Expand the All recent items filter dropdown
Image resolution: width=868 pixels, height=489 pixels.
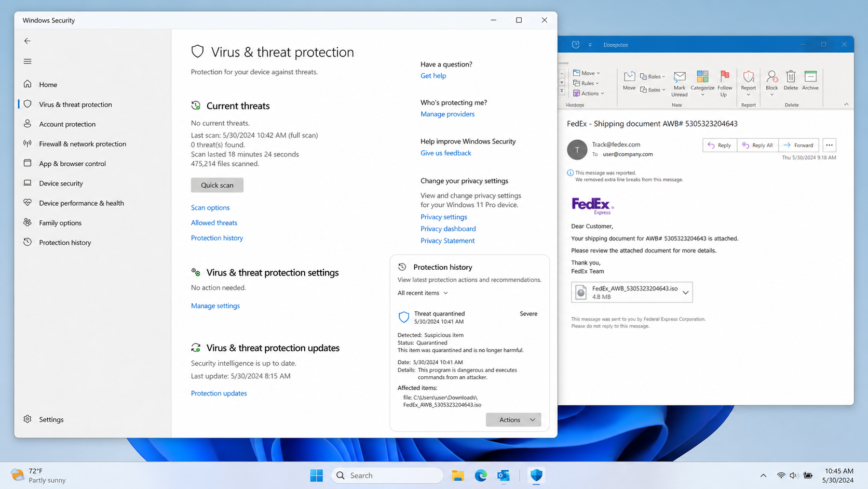click(x=423, y=293)
